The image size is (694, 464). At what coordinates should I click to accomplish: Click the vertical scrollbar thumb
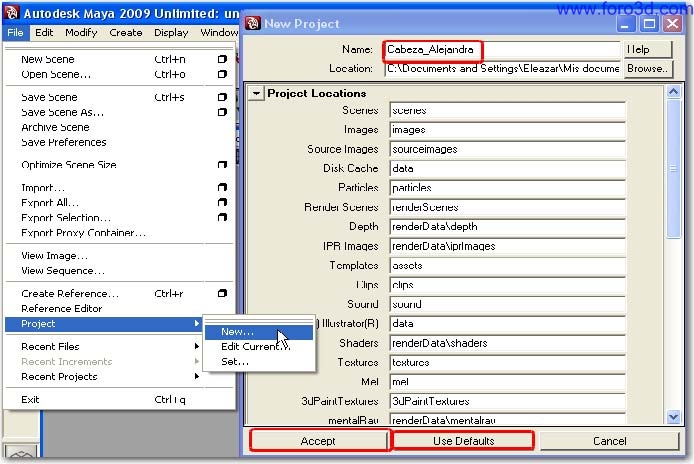tap(673, 169)
